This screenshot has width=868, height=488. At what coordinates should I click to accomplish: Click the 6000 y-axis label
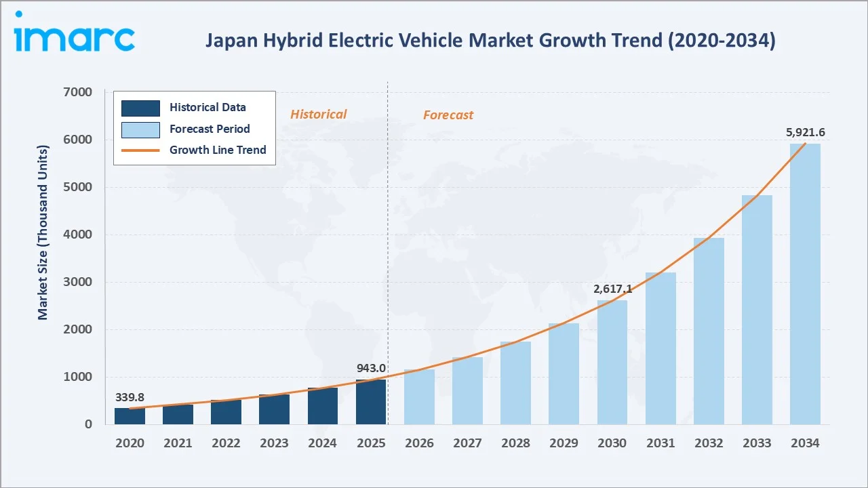click(x=79, y=140)
